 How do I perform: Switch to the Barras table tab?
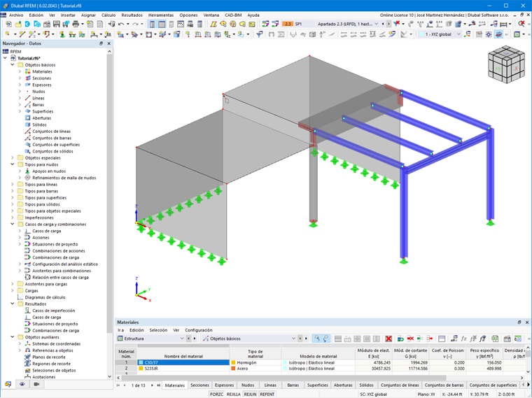click(x=293, y=385)
